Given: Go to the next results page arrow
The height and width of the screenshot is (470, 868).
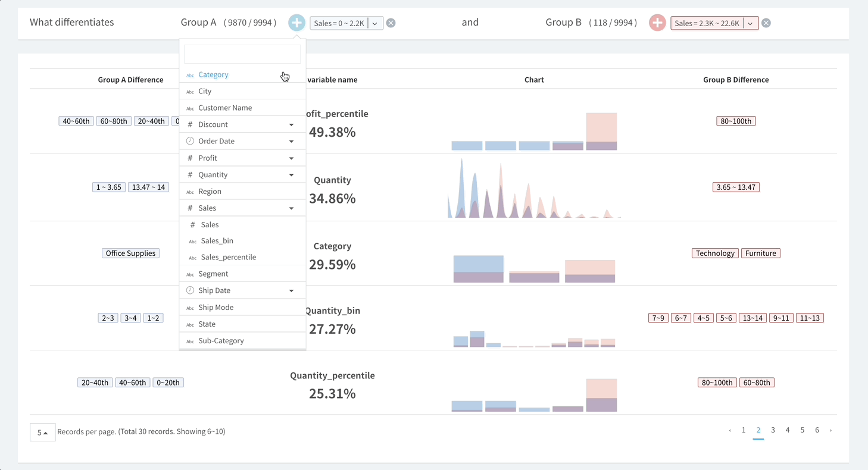Looking at the screenshot, I should (830, 430).
